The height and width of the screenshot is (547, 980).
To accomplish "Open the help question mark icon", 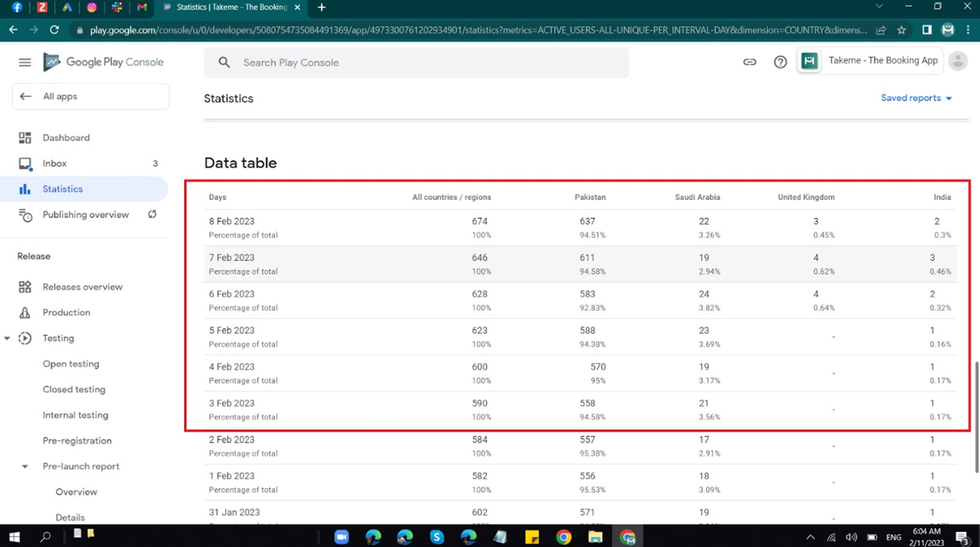I will coord(780,62).
